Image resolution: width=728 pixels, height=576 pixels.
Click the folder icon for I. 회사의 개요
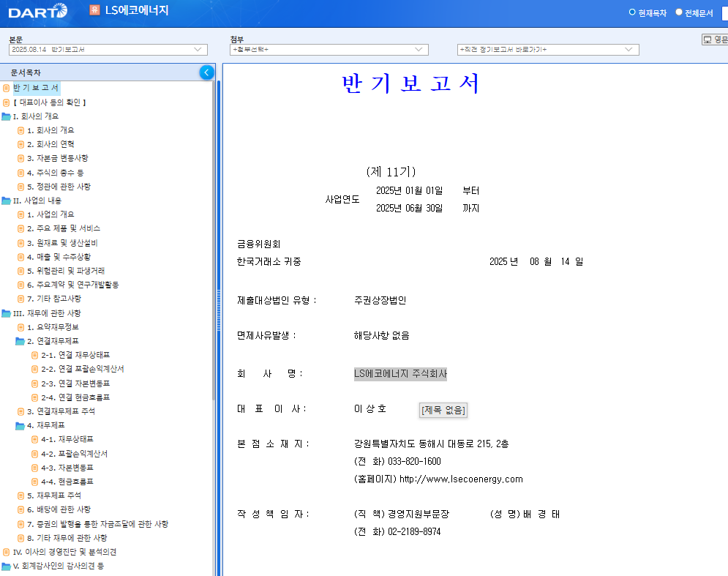pos(6,116)
